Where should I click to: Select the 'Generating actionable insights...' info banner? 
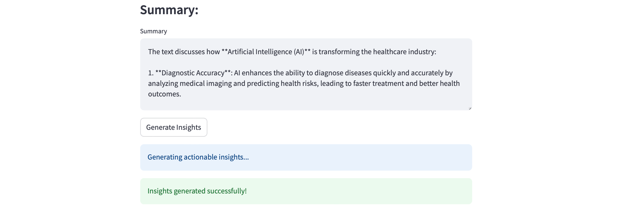pyautogui.click(x=198, y=157)
